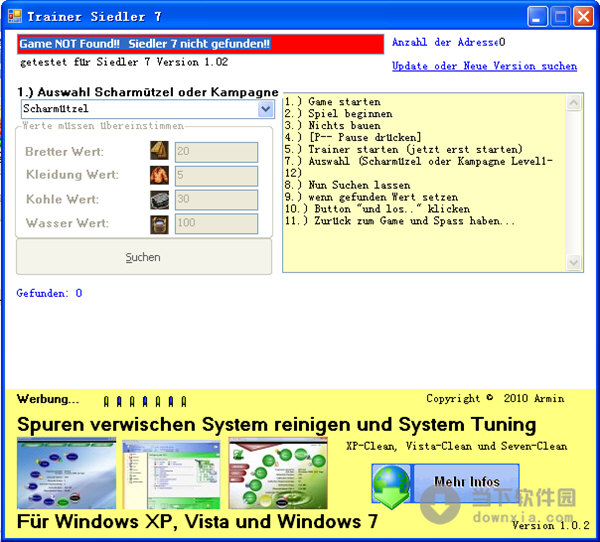
Task: Open the first blue advertisement screenshot thumbnail
Action: tap(67, 473)
